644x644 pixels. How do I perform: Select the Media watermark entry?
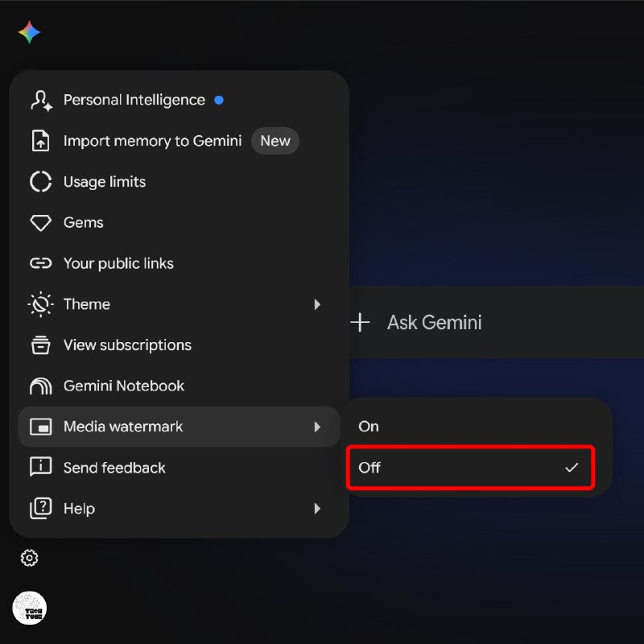[x=179, y=427]
